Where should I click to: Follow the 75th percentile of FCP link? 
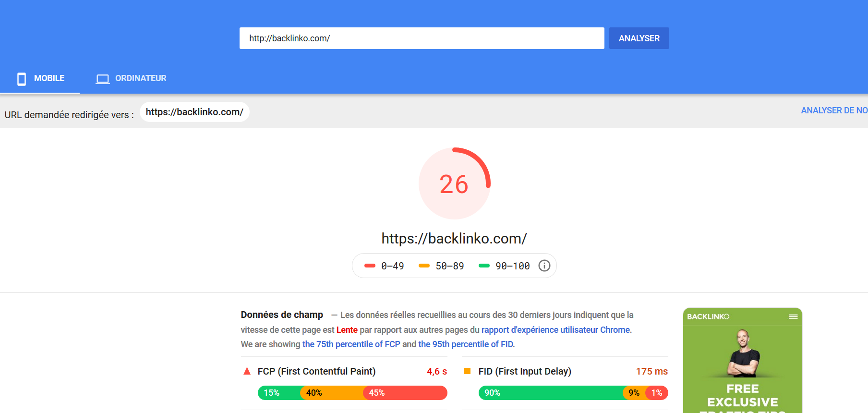click(351, 344)
